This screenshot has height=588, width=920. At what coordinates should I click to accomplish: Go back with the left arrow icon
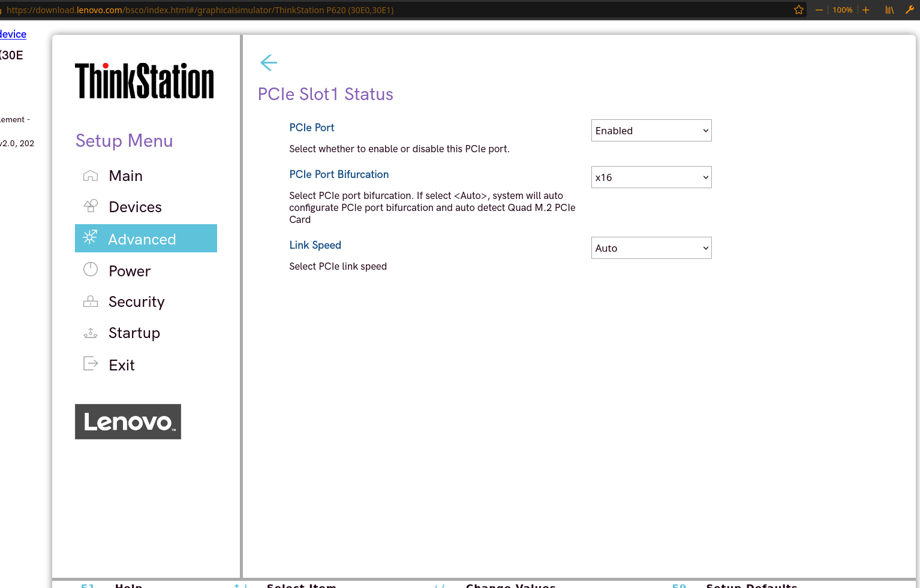(269, 62)
